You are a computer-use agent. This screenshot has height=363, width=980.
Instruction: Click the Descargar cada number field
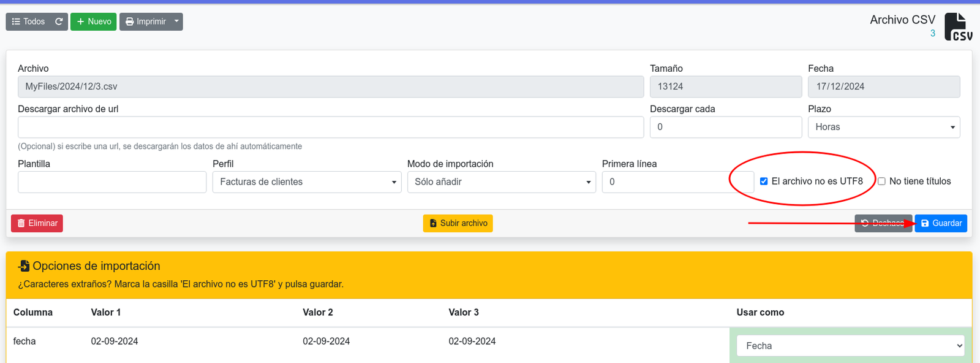coord(726,127)
